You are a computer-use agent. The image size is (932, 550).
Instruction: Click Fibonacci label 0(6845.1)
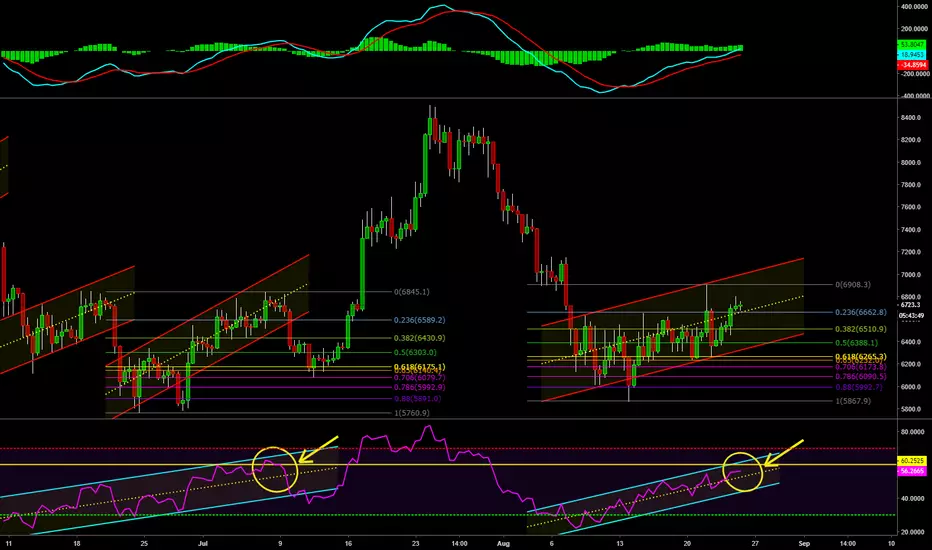[x=411, y=292]
